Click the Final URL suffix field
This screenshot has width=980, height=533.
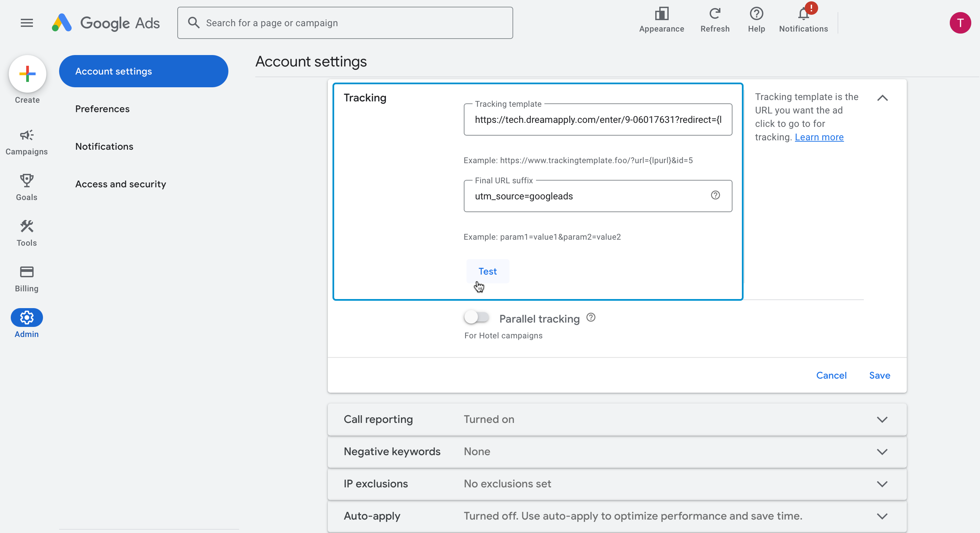[x=598, y=196]
